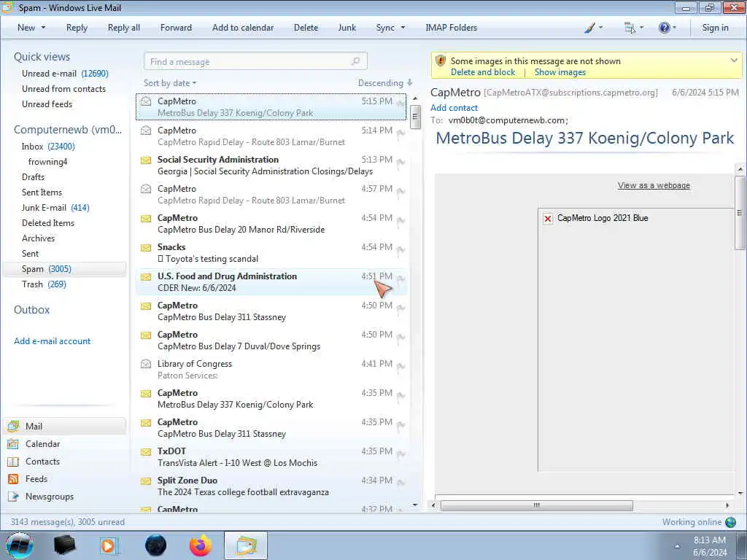Click the Forward toolbar button
The height and width of the screenshot is (560, 747).
click(176, 28)
